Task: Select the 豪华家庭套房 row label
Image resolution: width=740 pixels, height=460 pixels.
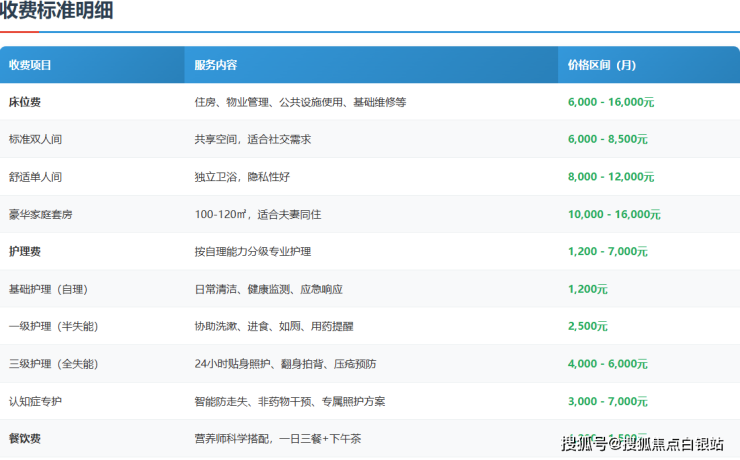Action: point(40,214)
